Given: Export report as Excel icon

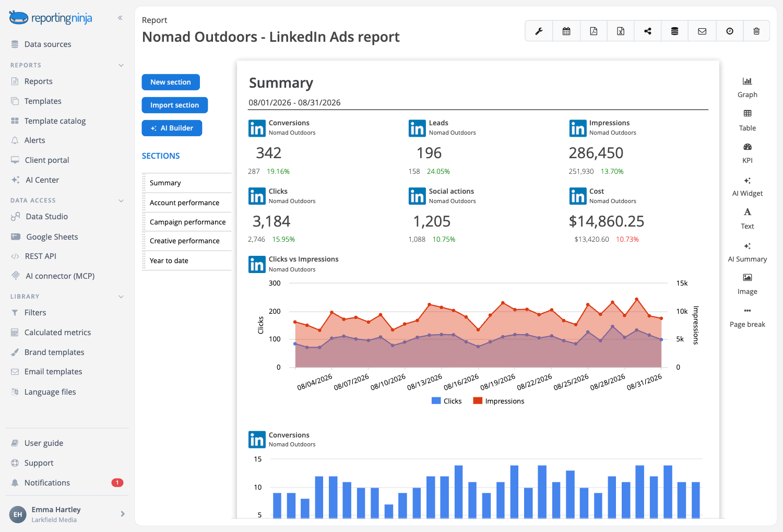Looking at the screenshot, I should (x=621, y=31).
